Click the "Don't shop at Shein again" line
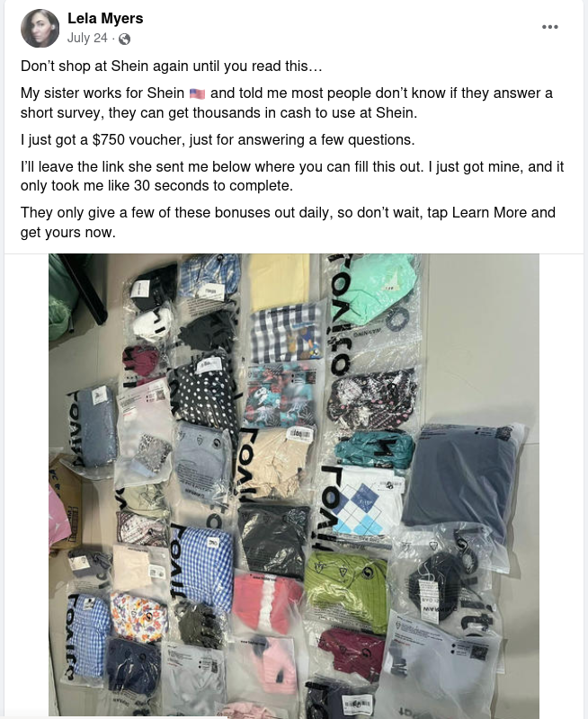The image size is (588, 719). (x=172, y=66)
